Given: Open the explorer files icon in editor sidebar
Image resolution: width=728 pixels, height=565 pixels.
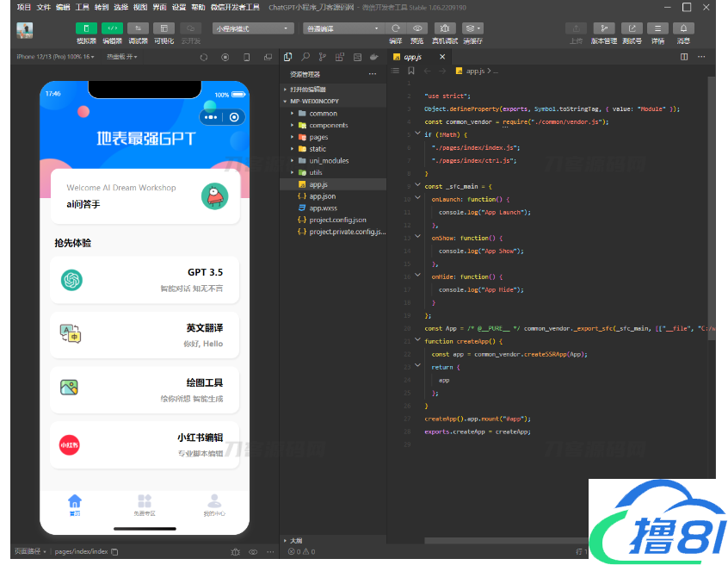Looking at the screenshot, I should [288, 57].
